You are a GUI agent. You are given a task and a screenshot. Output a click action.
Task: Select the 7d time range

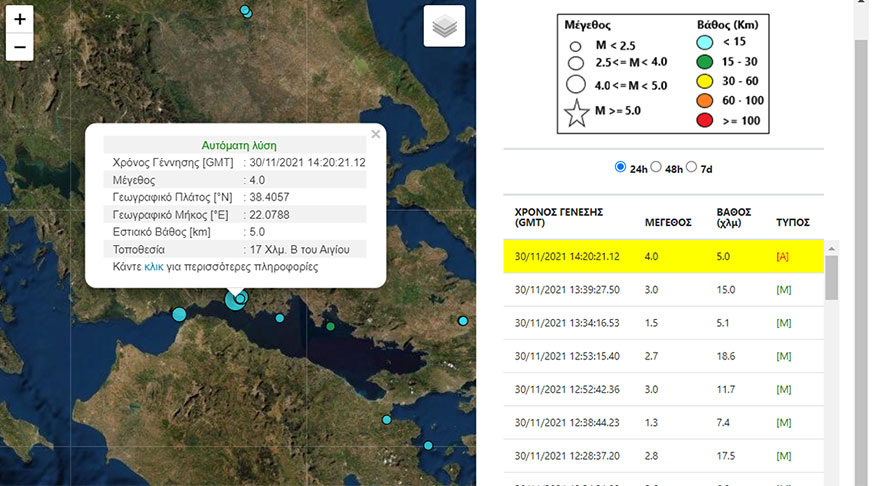point(692,168)
